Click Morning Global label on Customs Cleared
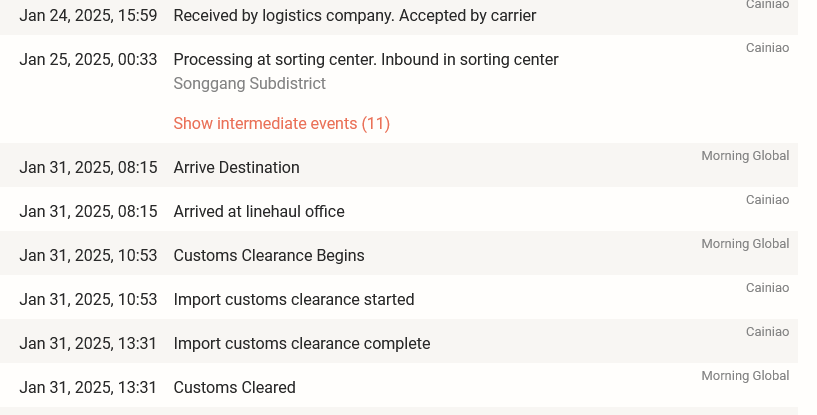This screenshot has width=817, height=415. tap(745, 375)
